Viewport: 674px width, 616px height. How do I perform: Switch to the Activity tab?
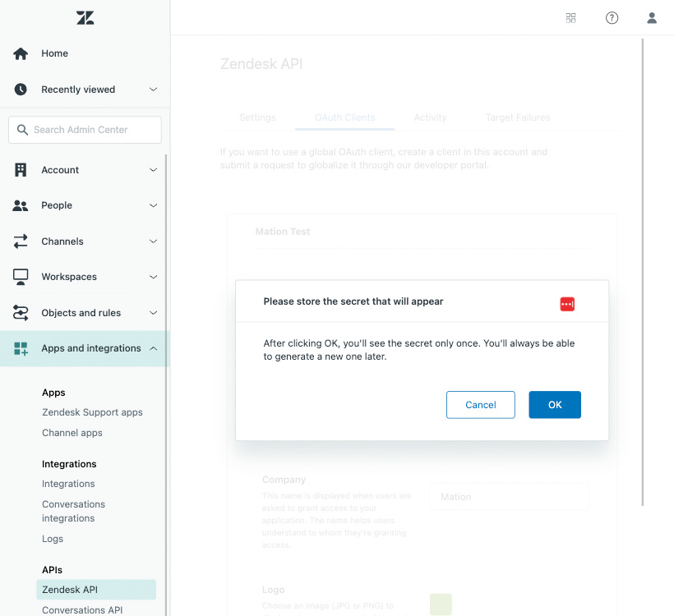point(430,117)
